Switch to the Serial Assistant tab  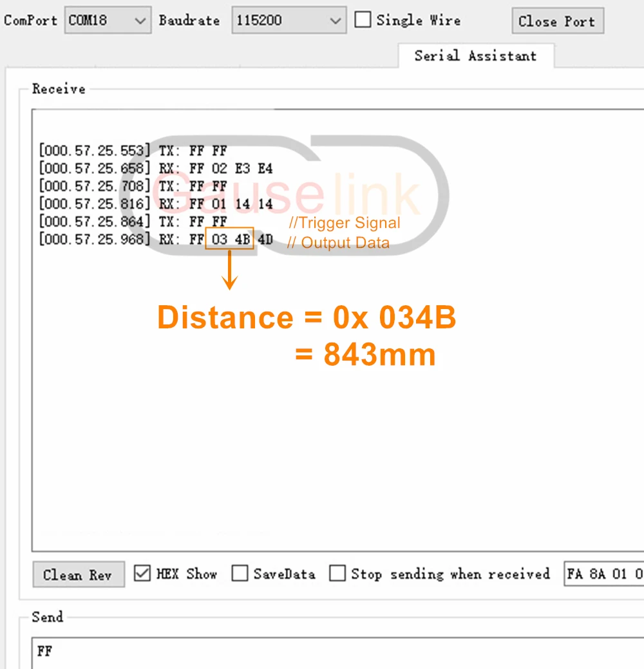coord(476,56)
